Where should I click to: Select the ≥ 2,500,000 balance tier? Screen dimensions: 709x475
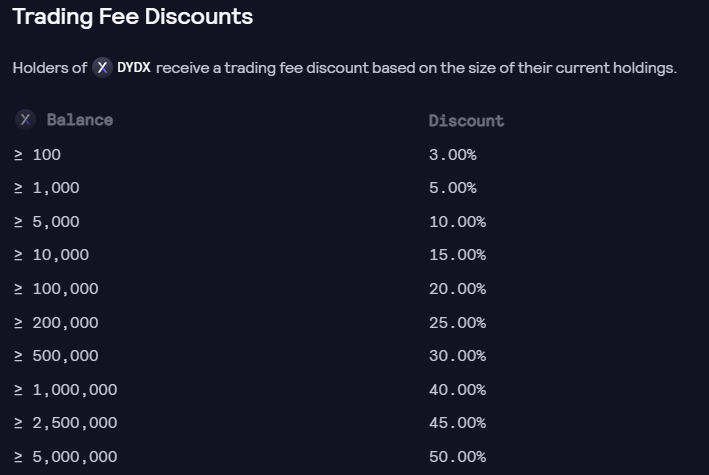(x=66, y=423)
